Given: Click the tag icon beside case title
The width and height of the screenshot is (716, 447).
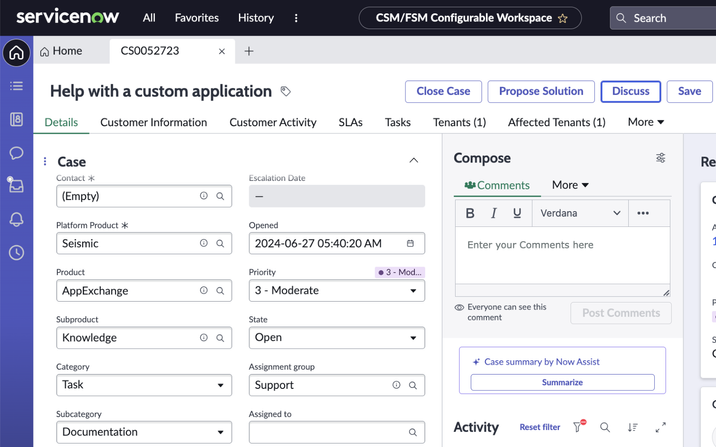Looking at the screenshot, I should coord(285,91).
